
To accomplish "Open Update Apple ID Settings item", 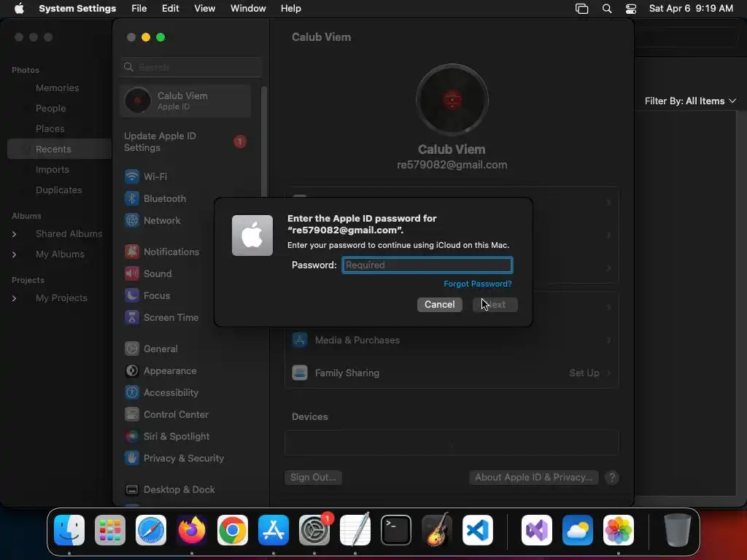I will pyautogui.click(x=186, y=142).
